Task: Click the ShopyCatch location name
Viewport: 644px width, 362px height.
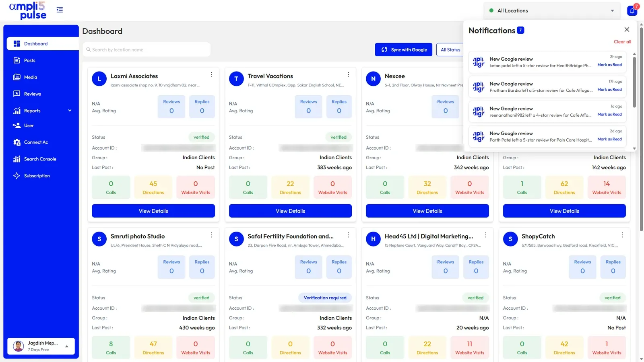Action: point(538,236)
